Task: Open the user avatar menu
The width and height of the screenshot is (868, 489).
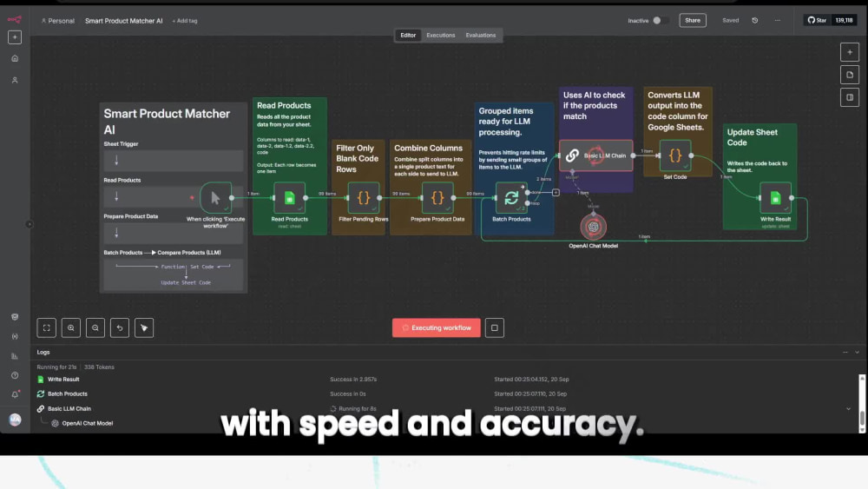Action: 15,420
